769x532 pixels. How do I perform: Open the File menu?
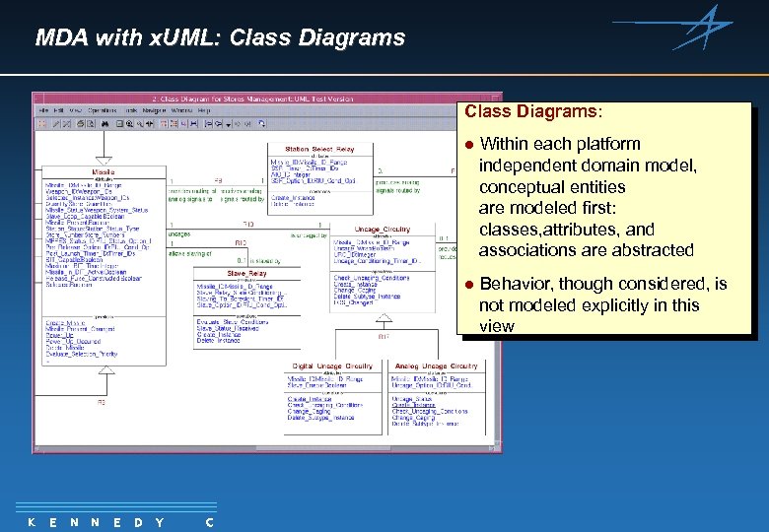pyautogui.click(x=43, y=110)
